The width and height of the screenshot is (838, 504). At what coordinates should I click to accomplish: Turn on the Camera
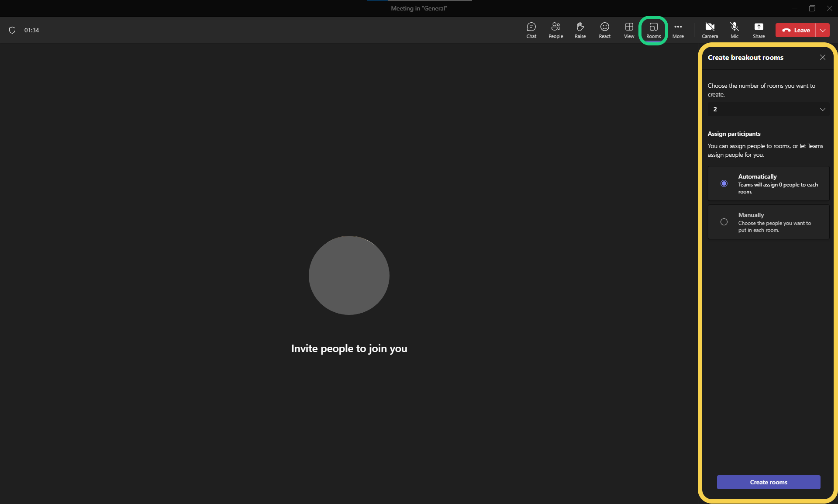pos(710,30)
